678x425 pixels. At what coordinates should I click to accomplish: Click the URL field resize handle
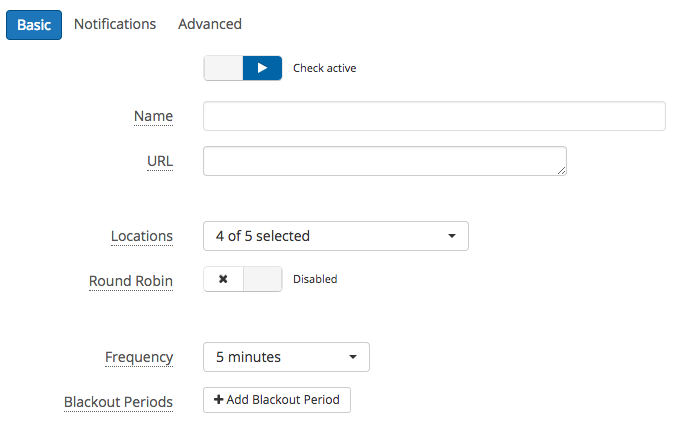tap(561, 171)
